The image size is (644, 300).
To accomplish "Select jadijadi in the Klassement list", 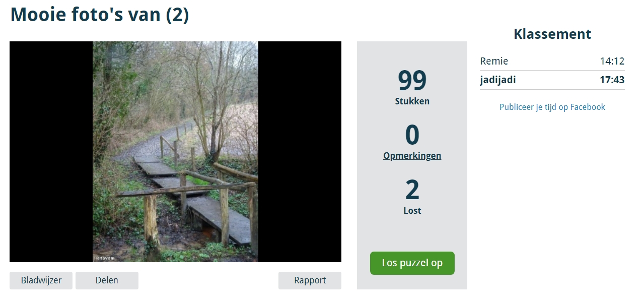I will pos(498,80).
